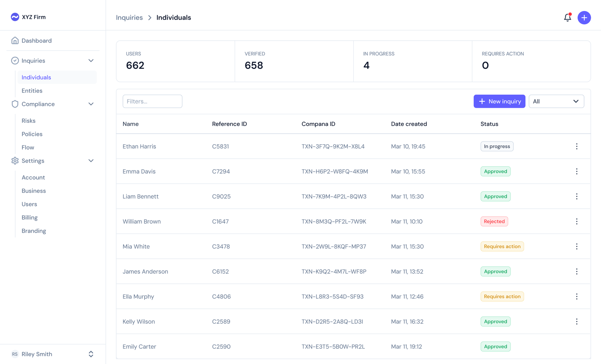
Task: Click Inquiries in the breadcrumb
Action: (x=129, y=18)
